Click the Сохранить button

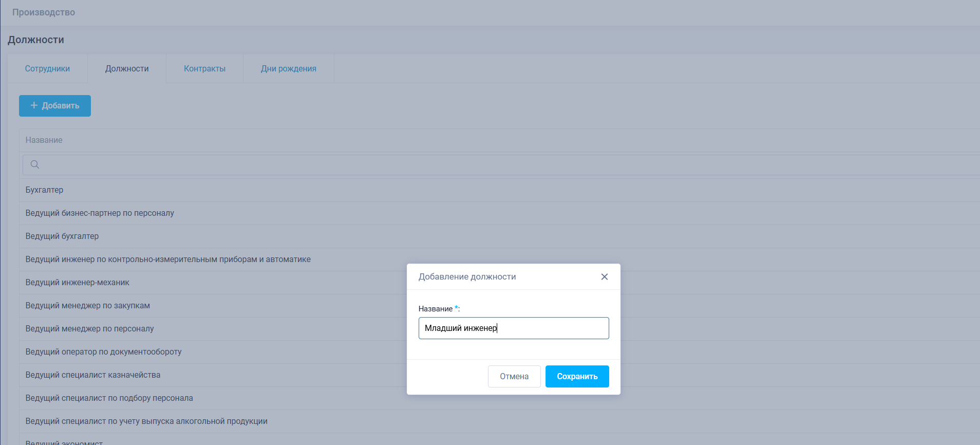pos(577,376)
